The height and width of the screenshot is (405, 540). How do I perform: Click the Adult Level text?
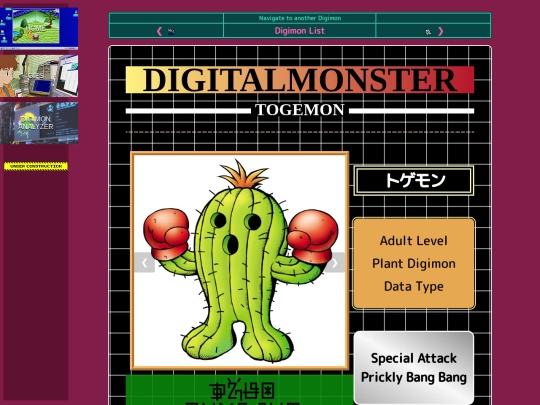[x=414, y=241]
